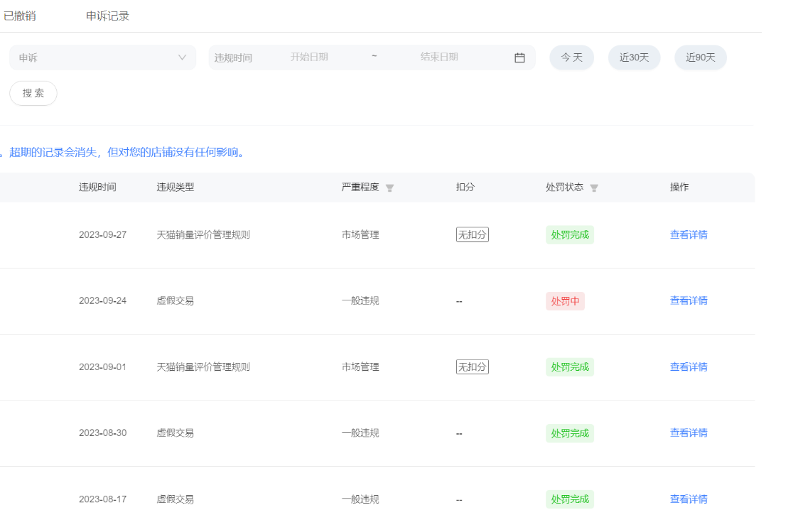View details for 2023-09-27 violation
Viewport: 793px width, 532px height.
pyautogui.click(x=688, y=235)
